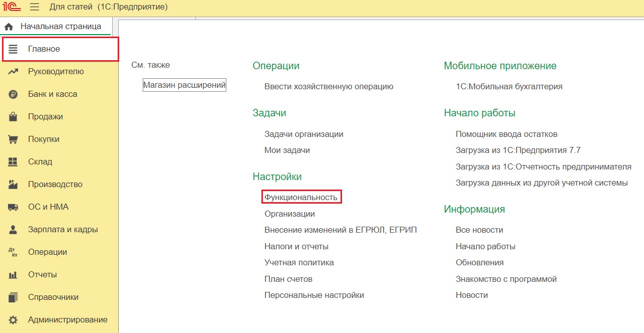Image resolution: width=644 pixels, height=333 pixels.
Task: Open the Зарплата и кадры section label
Action: (63, 230)
